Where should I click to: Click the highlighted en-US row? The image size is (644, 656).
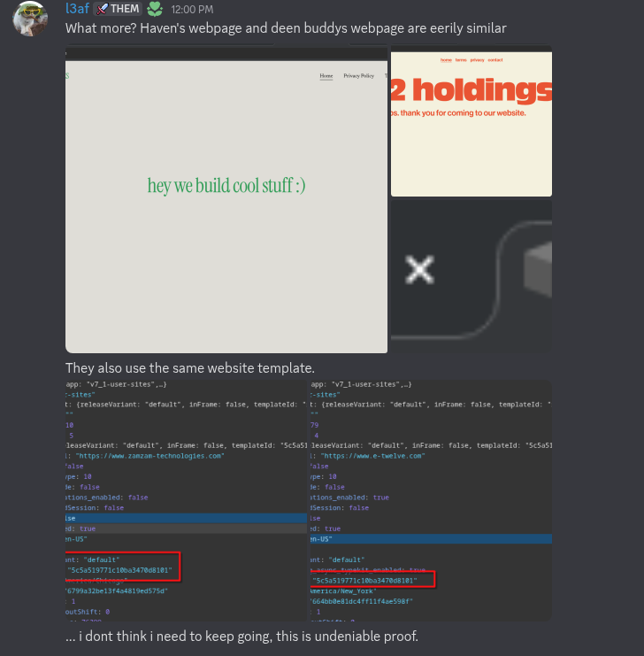point(431,539)
